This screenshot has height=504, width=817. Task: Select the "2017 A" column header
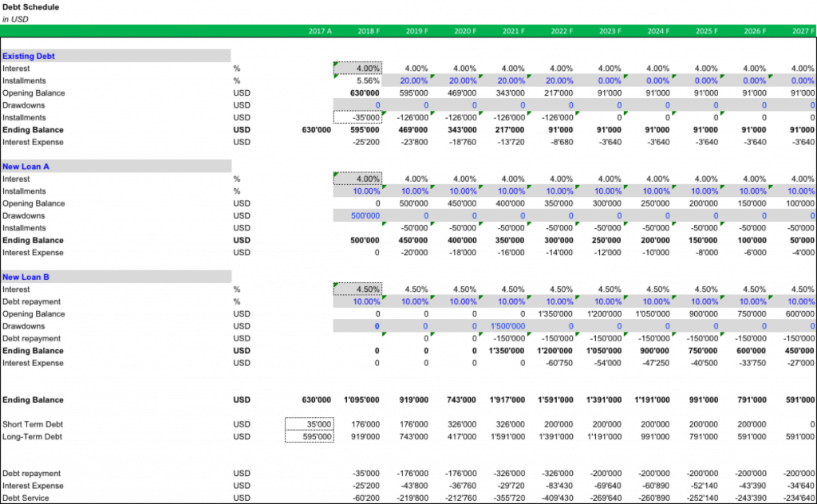coord(320,31)
